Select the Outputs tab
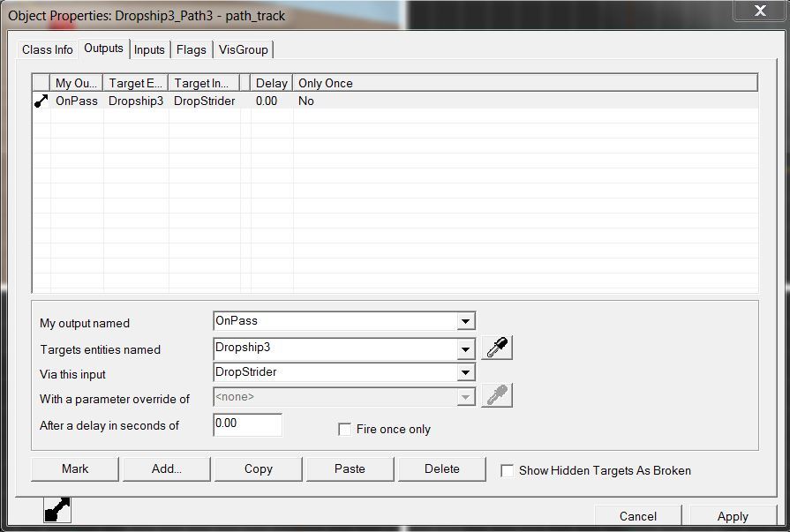This screenshot has width=790, height=532. tap(104, 49)
